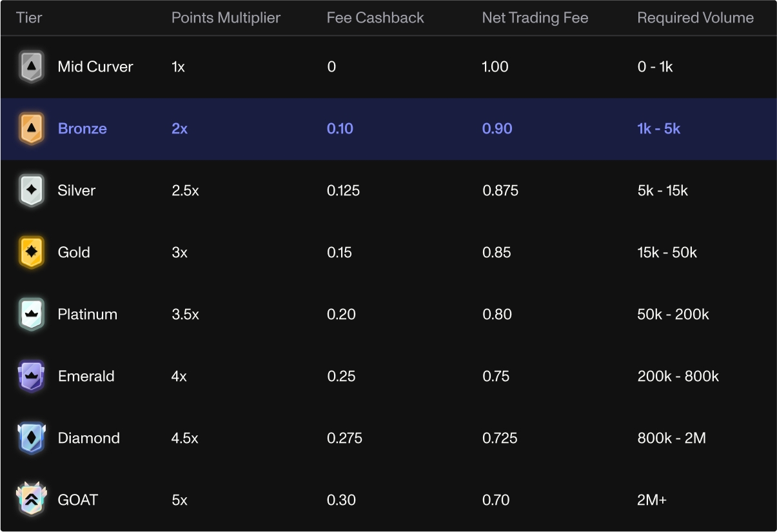This screenshot has height=532, width=777.
Task: Select the Silver tier badge icon
Action: pos(31,191)
